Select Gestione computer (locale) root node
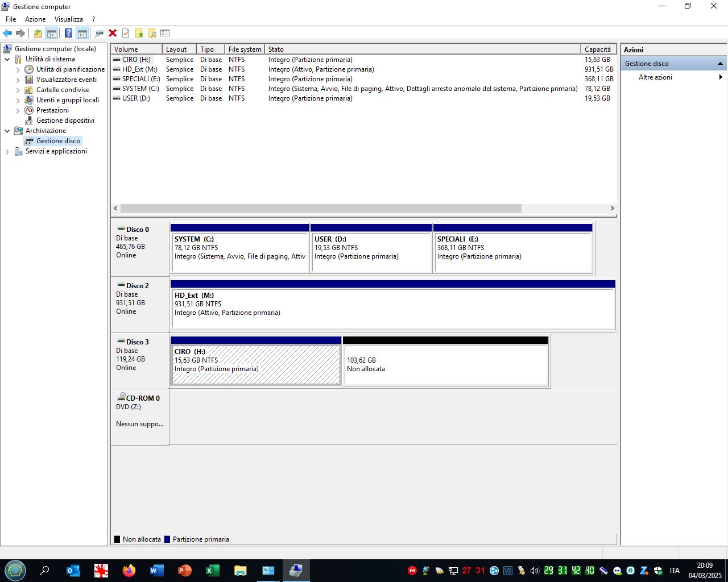The height and width of the screenshot is (582, 728). pos(55,49)
